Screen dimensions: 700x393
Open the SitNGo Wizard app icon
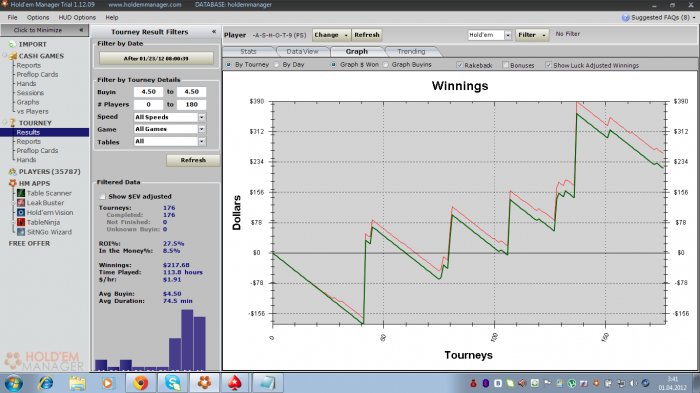(x=21, y=232)
